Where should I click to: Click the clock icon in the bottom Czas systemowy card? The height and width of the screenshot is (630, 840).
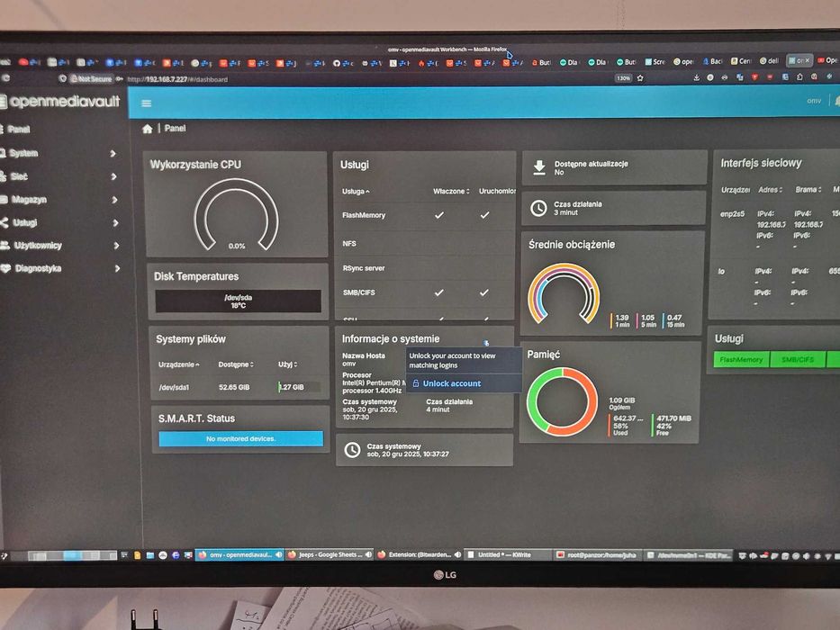[352, 449]
